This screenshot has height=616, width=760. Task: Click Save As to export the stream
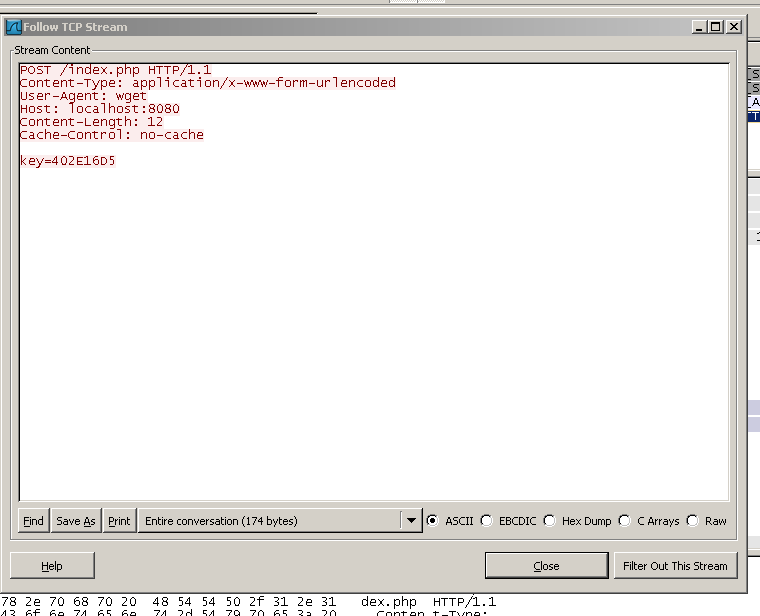pyautogui.click(x=76, y=521)
